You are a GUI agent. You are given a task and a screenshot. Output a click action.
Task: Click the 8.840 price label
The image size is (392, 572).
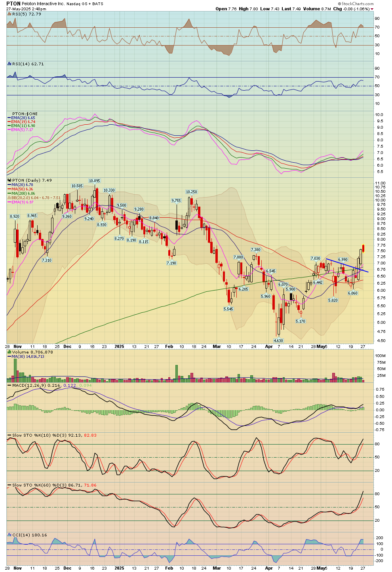[x=154, y=218]
